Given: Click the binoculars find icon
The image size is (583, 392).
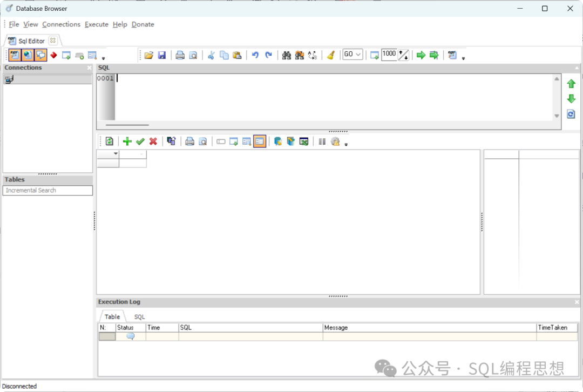Looking at the screenshot, I should tap(287, 55).
